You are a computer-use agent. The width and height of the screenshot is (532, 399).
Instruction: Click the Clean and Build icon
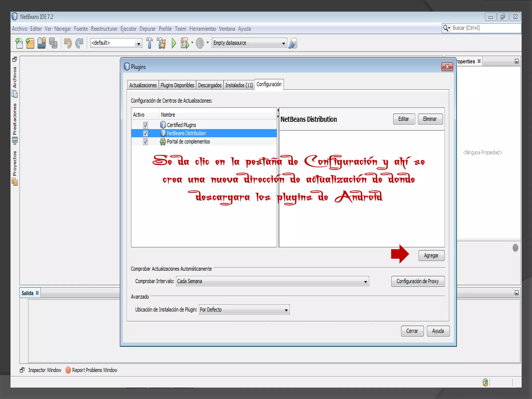[162, 43]
